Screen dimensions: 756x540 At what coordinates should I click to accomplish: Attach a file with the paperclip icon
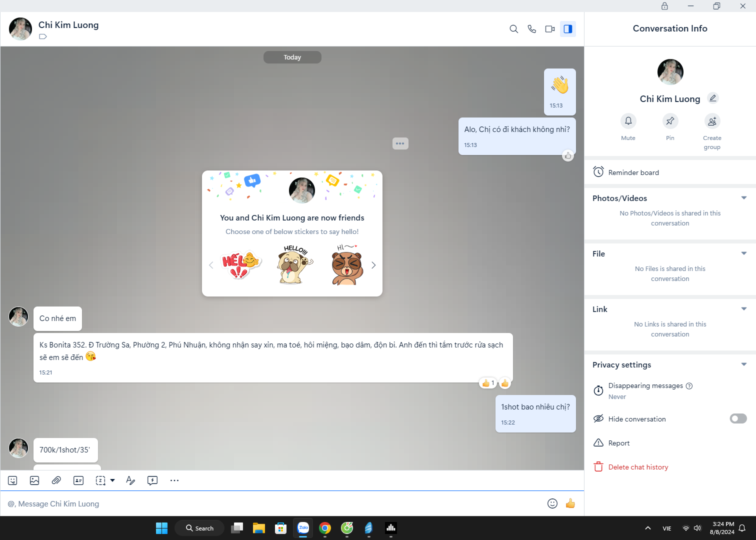pos(56,480)
